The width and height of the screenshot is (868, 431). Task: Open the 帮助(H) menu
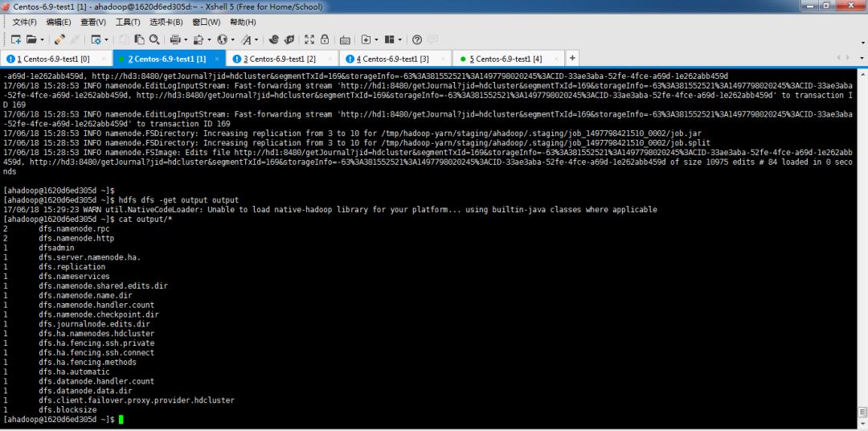click(243, 23)
